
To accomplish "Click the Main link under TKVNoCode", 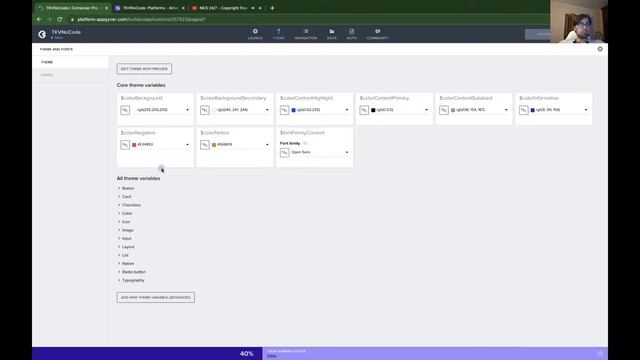I will [x=58, y=38].
